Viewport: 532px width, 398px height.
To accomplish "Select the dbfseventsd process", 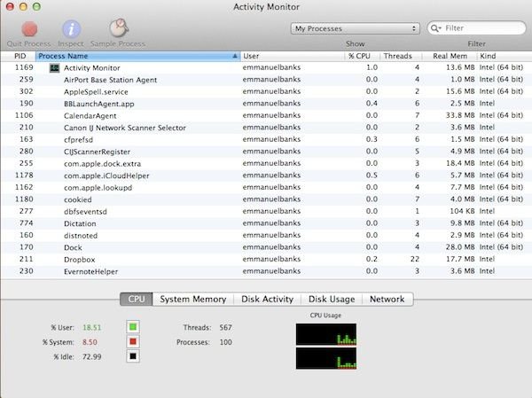I will [266, 211].
